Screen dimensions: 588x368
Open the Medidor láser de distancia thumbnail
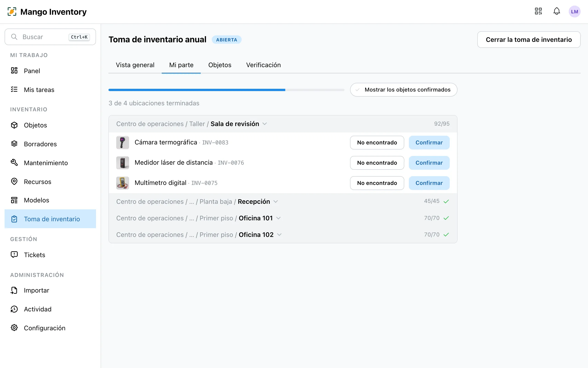click(x=122, y=163)
